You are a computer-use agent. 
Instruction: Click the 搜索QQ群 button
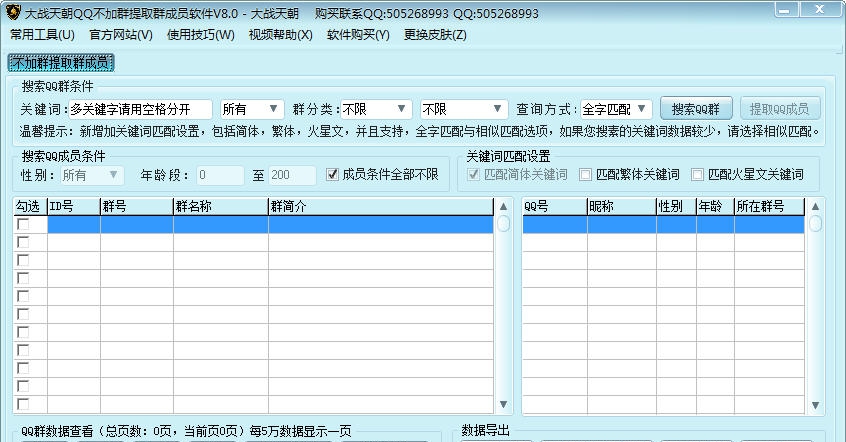tap(696, 109)
